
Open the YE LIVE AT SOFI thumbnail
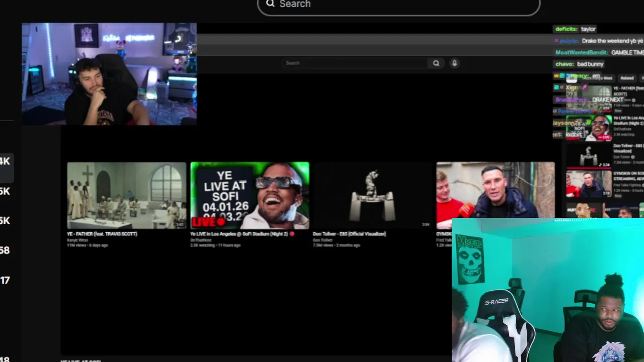tap(250, 196)
